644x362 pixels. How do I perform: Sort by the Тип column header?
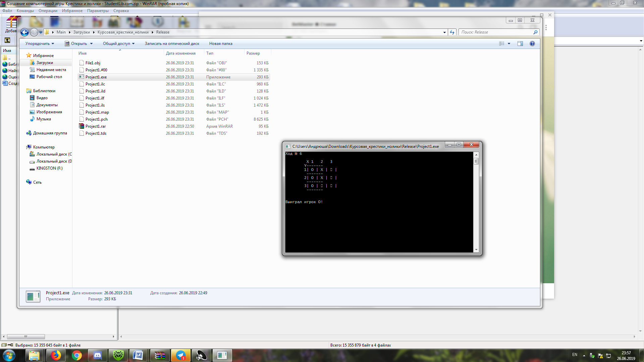(210, 53)
